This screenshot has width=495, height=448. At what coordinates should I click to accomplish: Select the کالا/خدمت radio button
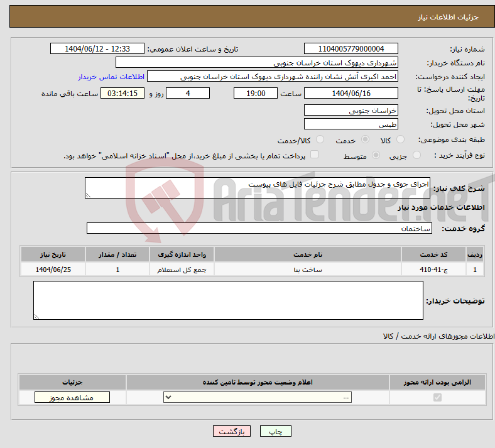[x=320, y=139]
